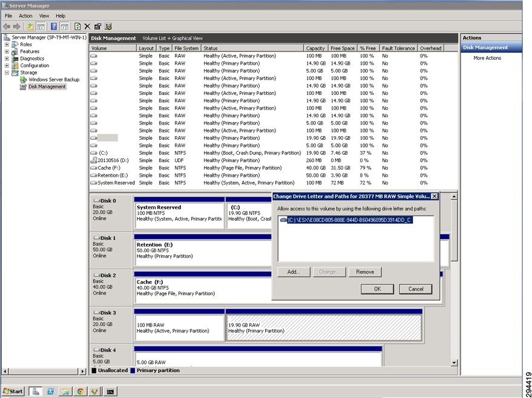The height and width of the screenshot is (398, 532).
Task: Sort by the Capacity column header
Action: 316,48
